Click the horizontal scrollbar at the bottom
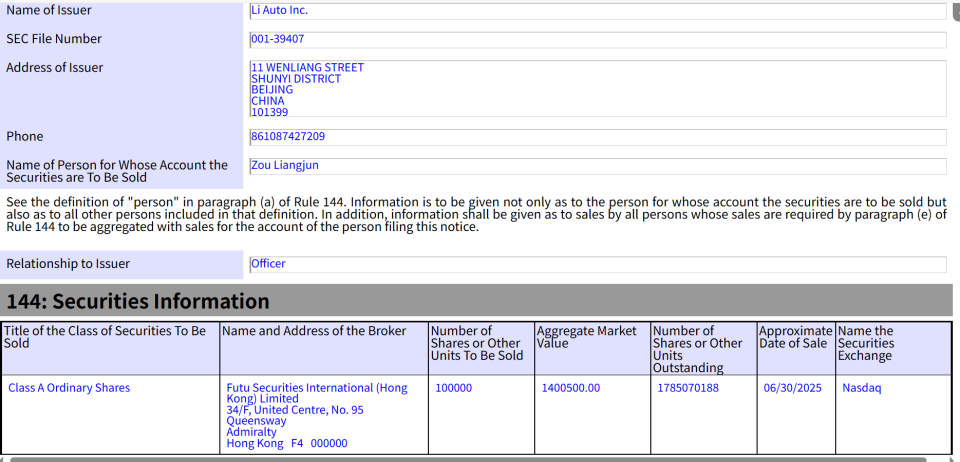 (x=468, y=459)
